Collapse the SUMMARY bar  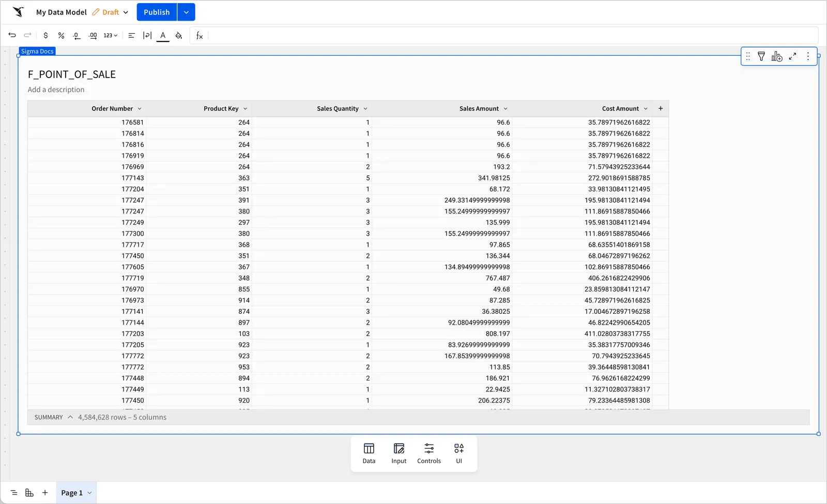click(x=70, y=417)
